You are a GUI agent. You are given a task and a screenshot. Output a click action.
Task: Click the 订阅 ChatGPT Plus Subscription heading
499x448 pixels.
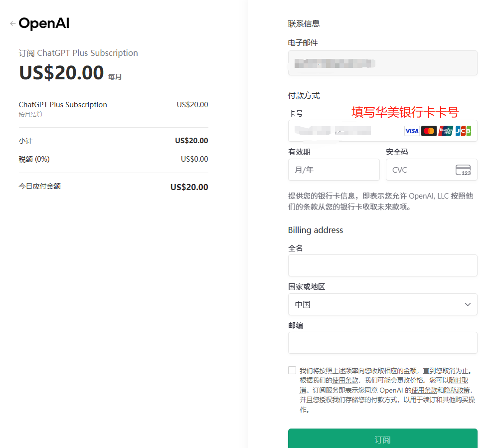point(78,53)
